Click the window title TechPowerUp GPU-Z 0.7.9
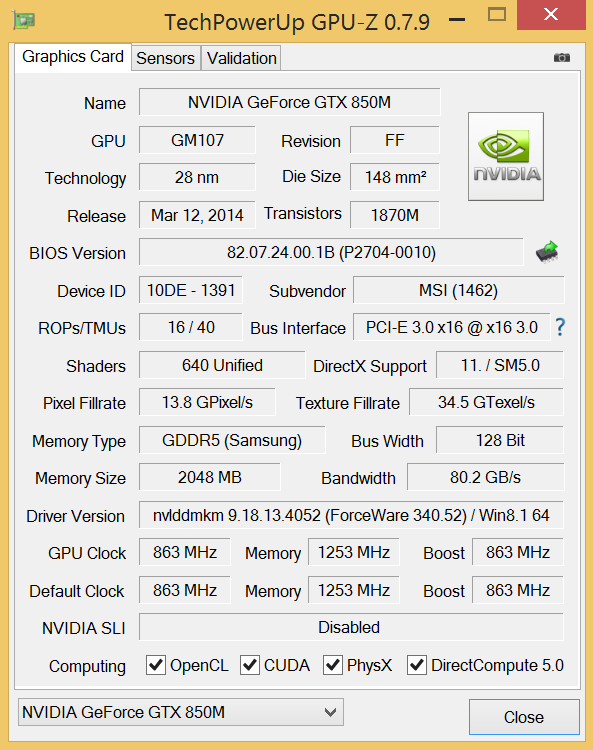Image resolution: width=593 pixels, height=750 pixels. [297, 22]
